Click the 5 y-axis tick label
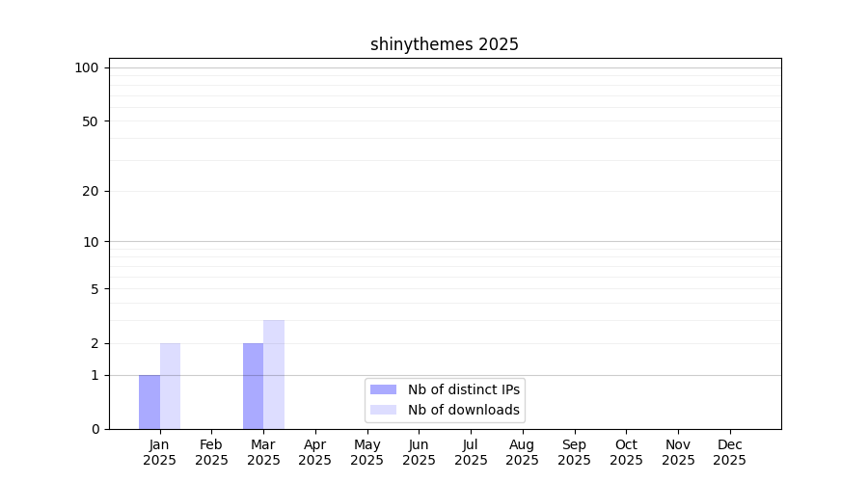Screen dimensions: 868x482 click(x=95, y=289)
